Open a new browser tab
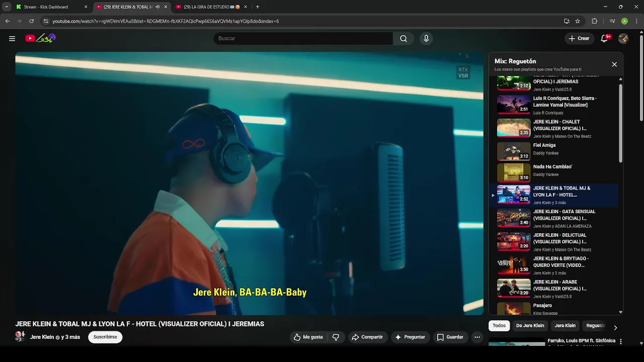 [258, 7]
